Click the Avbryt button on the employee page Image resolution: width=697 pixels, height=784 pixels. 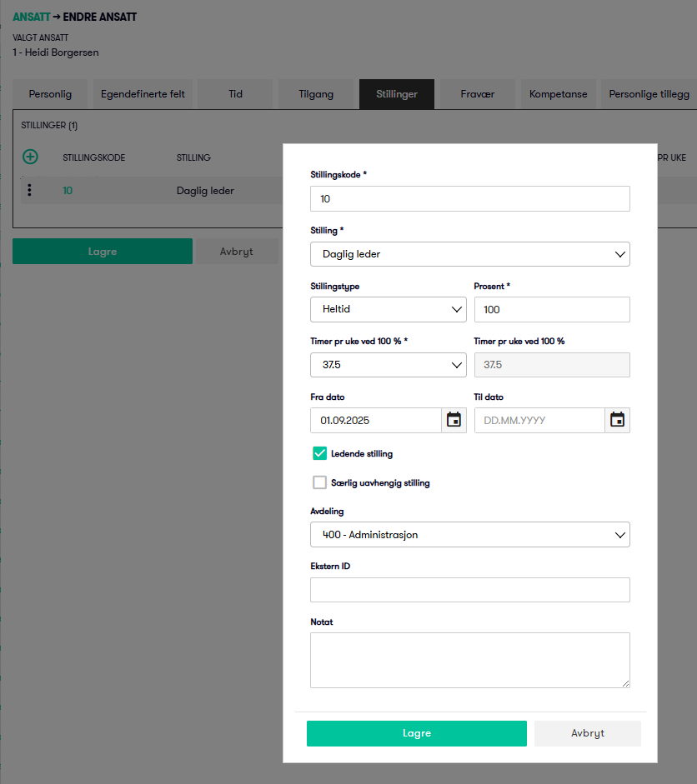(x=236, y=251)
